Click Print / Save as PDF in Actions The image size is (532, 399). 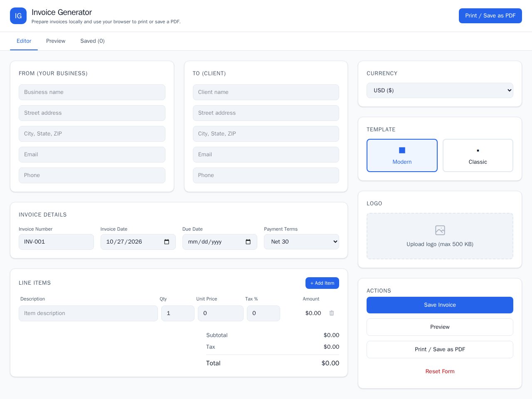tap(440, 350)
